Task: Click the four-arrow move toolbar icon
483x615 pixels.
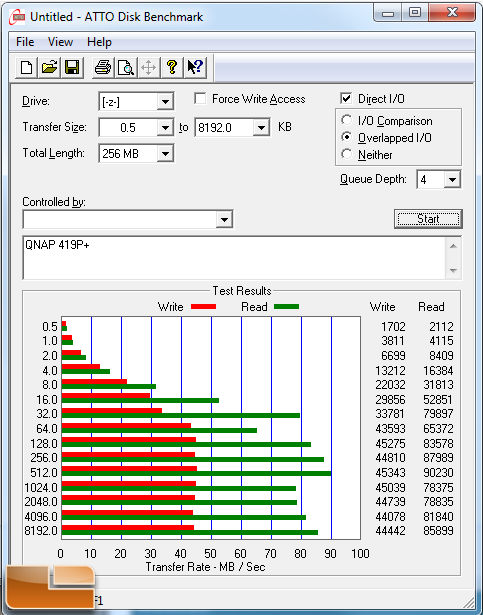Action: (x=149, y=67)
